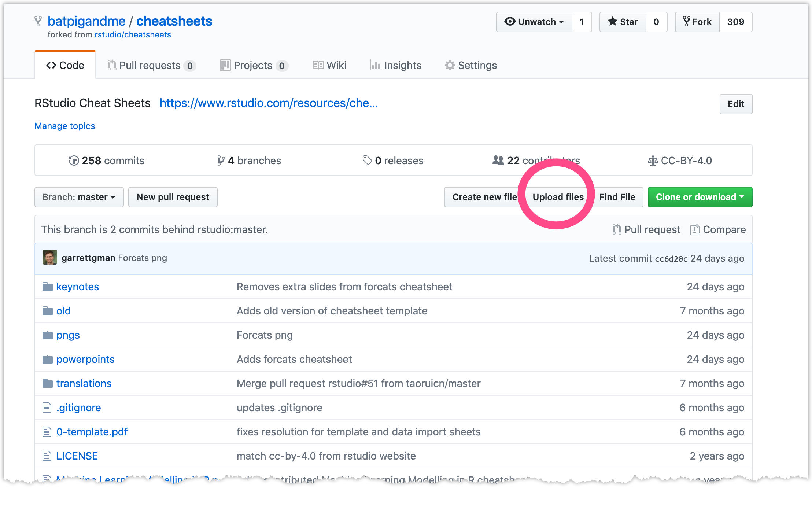Switch to the Insights tab
This screenshot has width=812, height=505.
click(402, 65)
